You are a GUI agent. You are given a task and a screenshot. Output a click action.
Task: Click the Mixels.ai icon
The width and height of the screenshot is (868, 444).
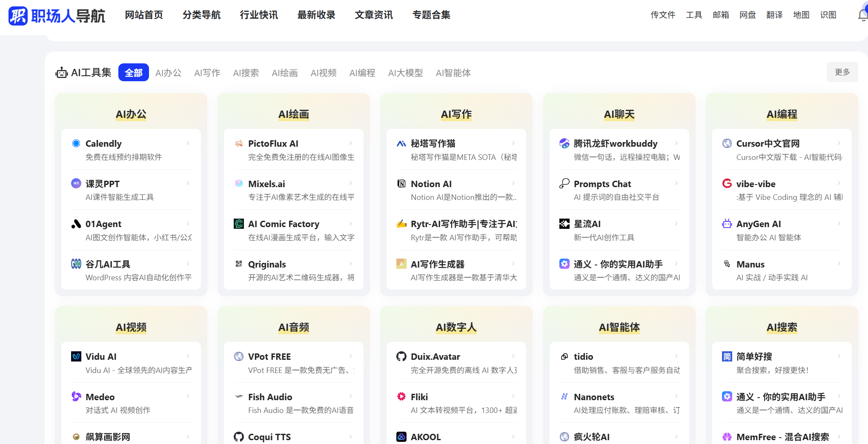coord(239,183)
